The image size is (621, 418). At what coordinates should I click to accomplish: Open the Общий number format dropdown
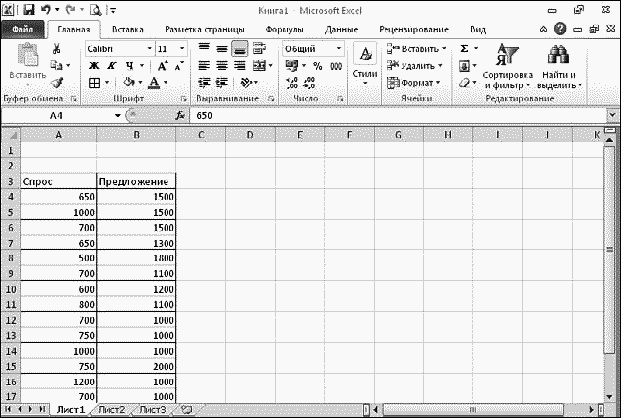coord(341,48)
